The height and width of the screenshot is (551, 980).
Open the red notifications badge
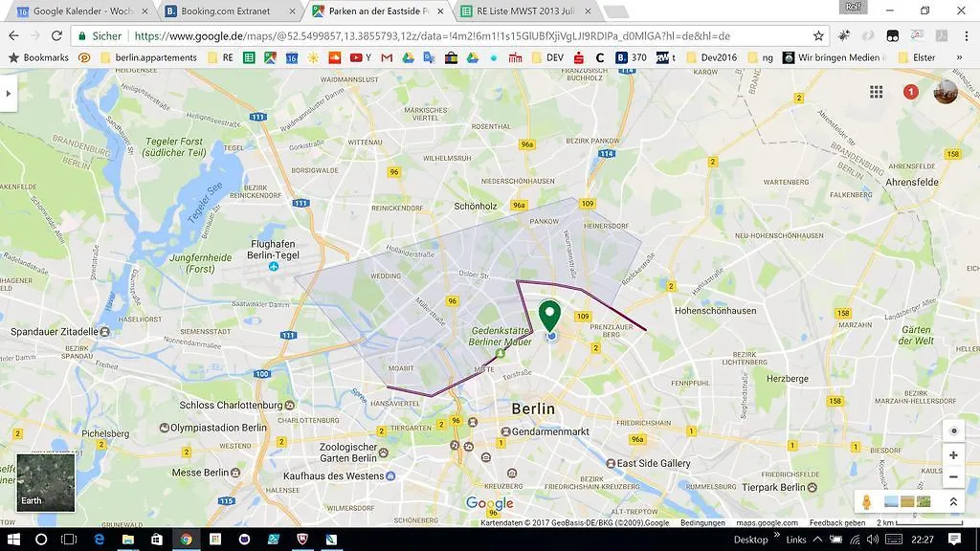click(911, 92)
